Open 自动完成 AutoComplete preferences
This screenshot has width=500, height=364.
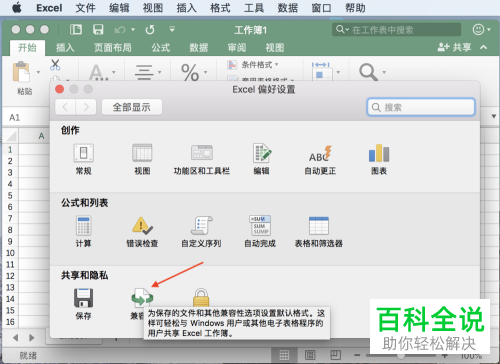[x=260, y=232]
